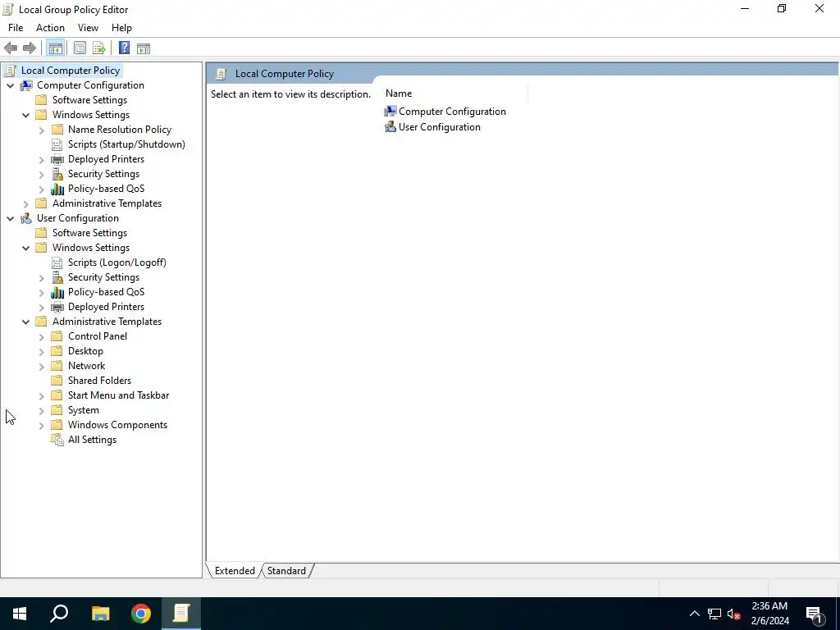Click the User Configuration icon in the right pane
The width and height of the screenshot is (840, 630).
[x=390, y=127]
